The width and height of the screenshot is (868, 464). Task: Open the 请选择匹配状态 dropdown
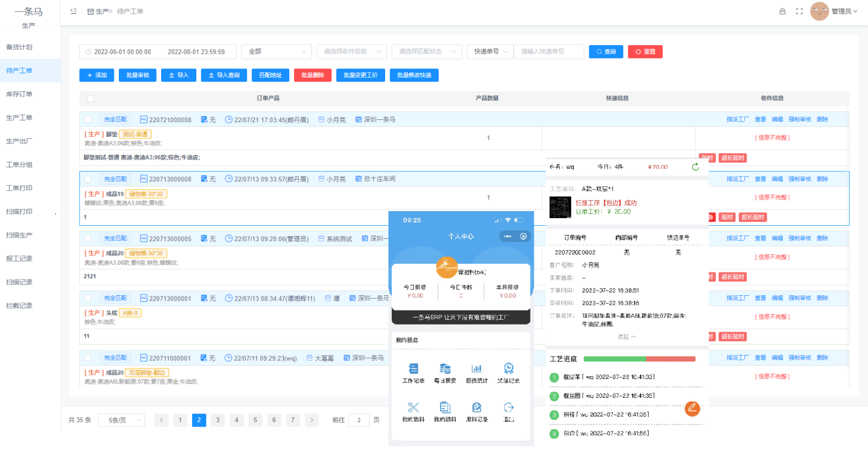pyautogui.click(x=427, y=52)
